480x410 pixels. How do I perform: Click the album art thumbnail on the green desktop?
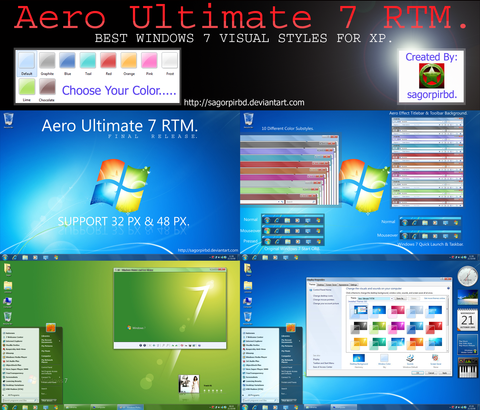click(x=189, y=384)
